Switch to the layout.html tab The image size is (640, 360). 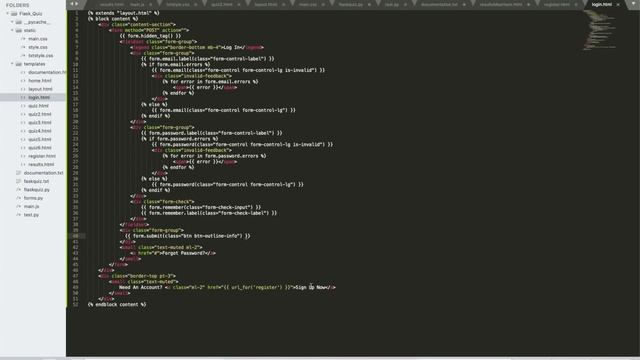[266, 4]
